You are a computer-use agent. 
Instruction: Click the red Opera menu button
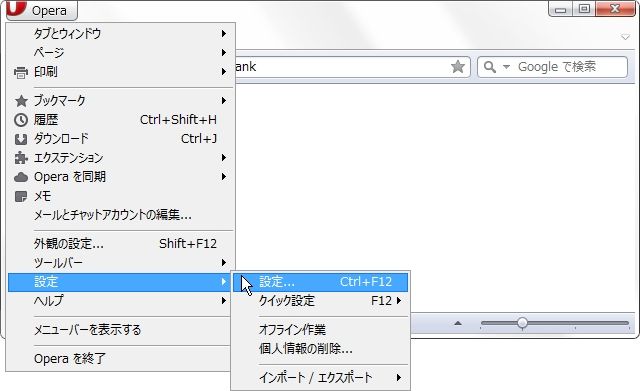pyautogui.click(x=41, y=10)
